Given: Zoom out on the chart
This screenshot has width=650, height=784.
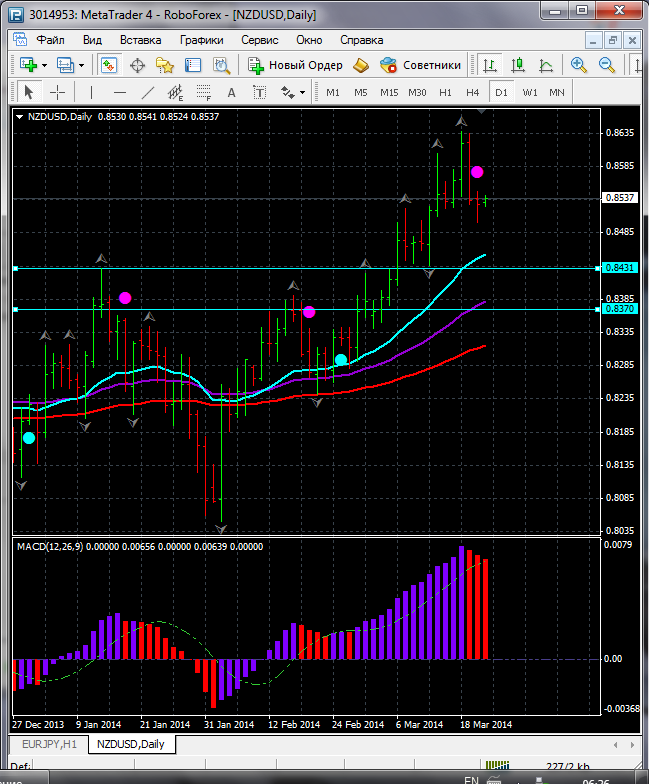Looking at the screenshot, I should pos(606,65).
